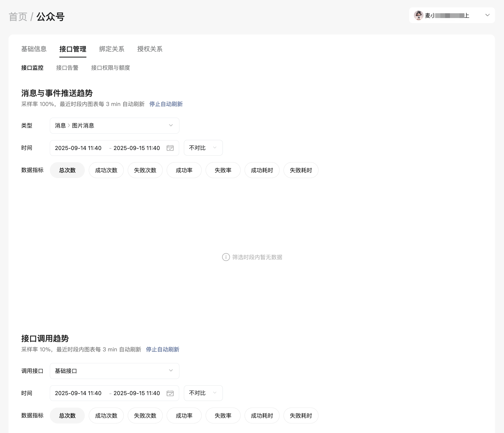
Task: Click calendar icon in push trend time range
Action: click(170, 148)
